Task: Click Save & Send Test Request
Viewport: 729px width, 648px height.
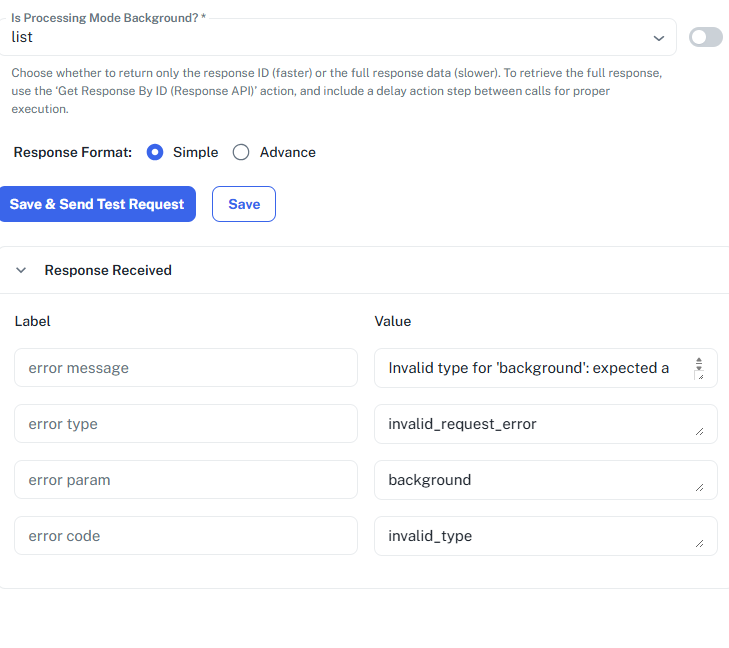Action: (97, 204)
